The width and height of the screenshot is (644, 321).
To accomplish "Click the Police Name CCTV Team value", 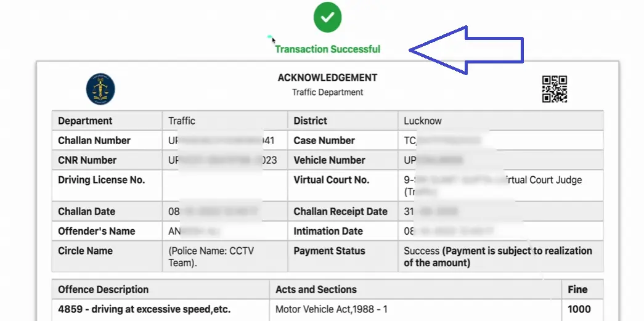I will [211, 256].
